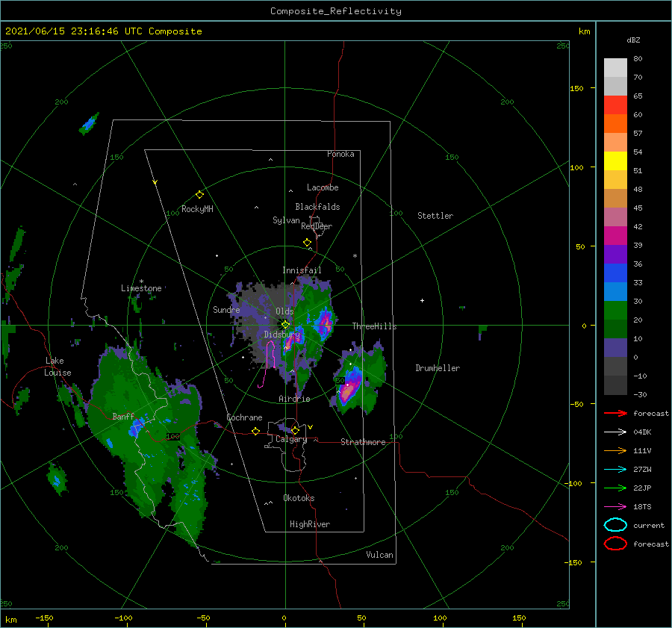Click the yellow diamond marker near RockyMH
The height and width of the screenshot is (628, 672).
tap(199, 195)
